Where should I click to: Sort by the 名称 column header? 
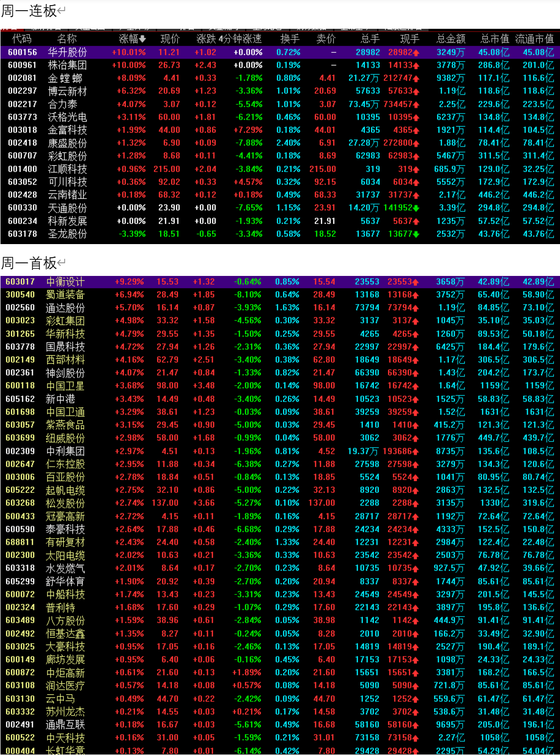67,39
